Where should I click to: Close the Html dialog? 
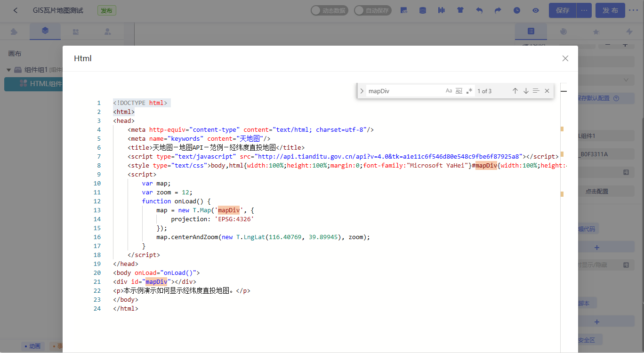coord(565,58)
